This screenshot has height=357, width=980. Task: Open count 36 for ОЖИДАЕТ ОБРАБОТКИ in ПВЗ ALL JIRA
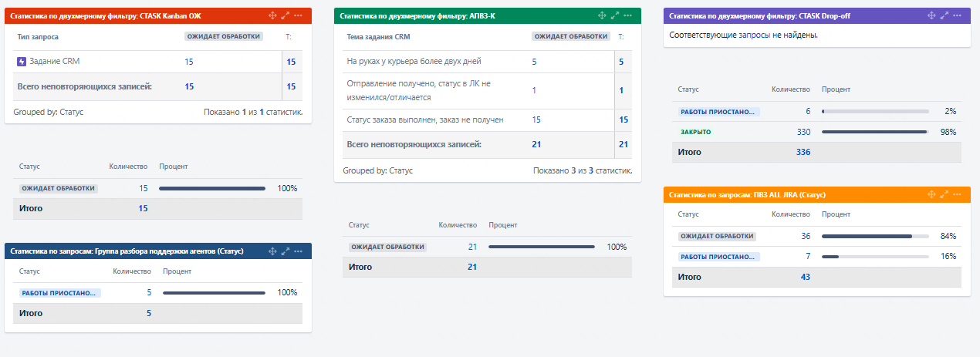(806, 236)
